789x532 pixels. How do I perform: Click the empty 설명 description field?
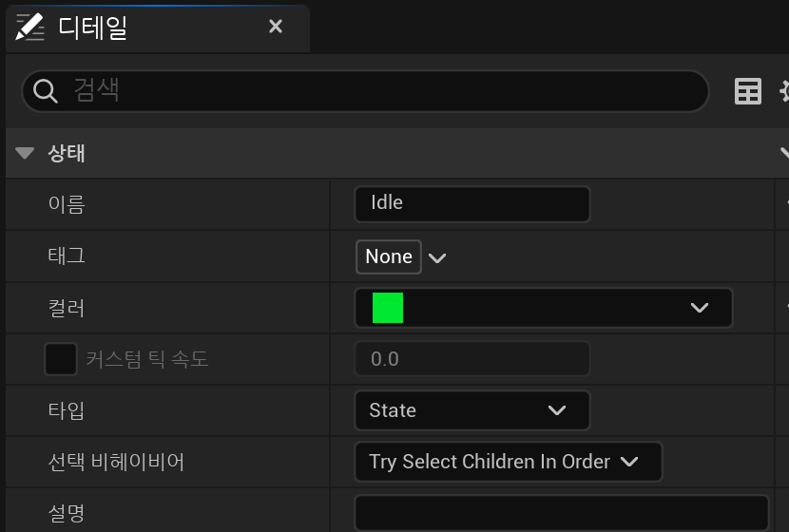point(562,513)
